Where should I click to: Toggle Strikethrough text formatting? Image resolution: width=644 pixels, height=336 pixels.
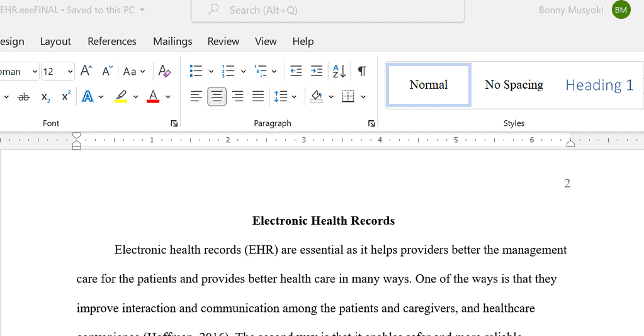[x=24, y=96]
